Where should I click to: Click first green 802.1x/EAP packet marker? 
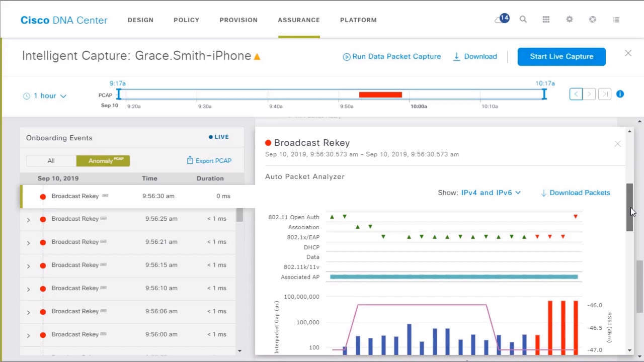[383, 237]
